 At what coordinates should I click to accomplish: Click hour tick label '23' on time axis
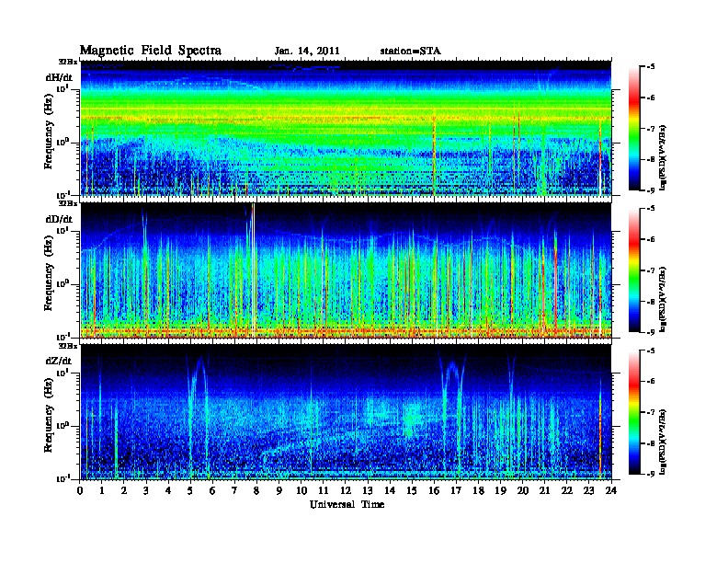pyautogui.click(x=588, y=490)
